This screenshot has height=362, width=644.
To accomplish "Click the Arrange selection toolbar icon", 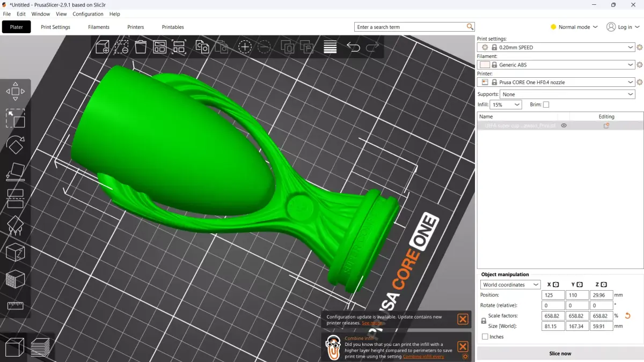I will tap(179, 47).
